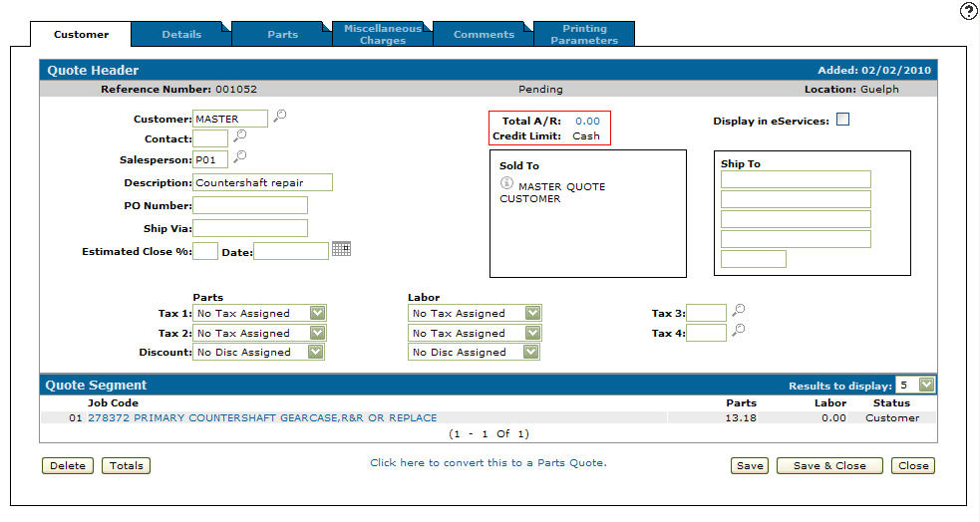Click the Totals button
This screenshot has height=522, width=980.
coord(127,466)
